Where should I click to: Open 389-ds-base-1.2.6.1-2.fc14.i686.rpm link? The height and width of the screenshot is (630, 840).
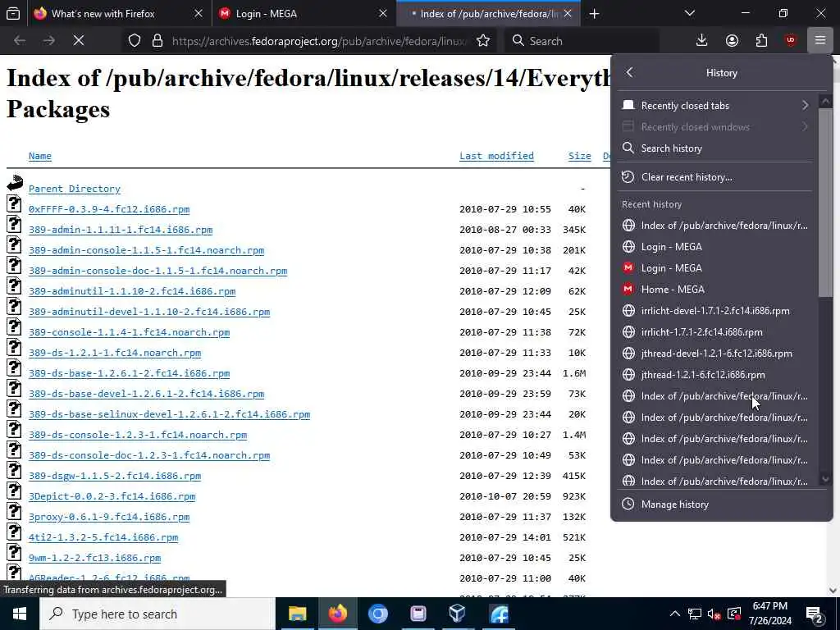(x=129, y=373)
